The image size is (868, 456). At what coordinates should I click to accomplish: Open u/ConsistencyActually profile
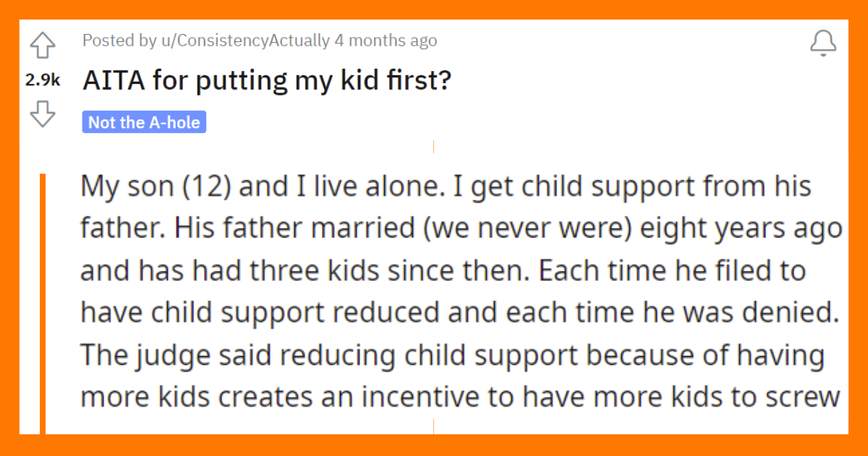245,41
